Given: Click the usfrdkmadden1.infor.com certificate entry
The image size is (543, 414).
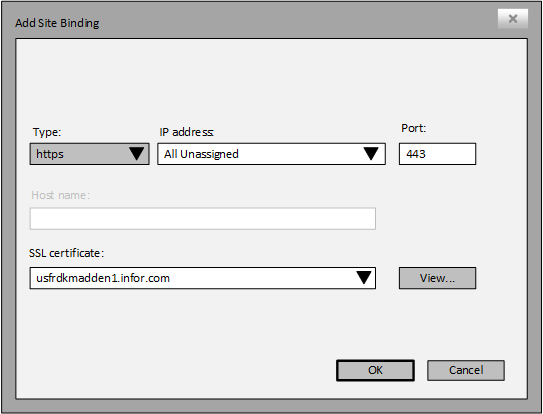Looking at the screenshot, I should (103, 278).
